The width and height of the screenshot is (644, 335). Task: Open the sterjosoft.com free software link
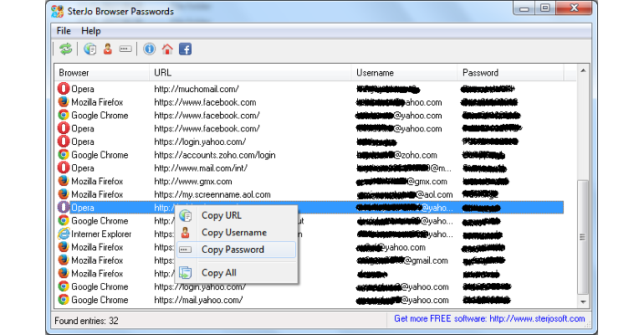(489, 318)
